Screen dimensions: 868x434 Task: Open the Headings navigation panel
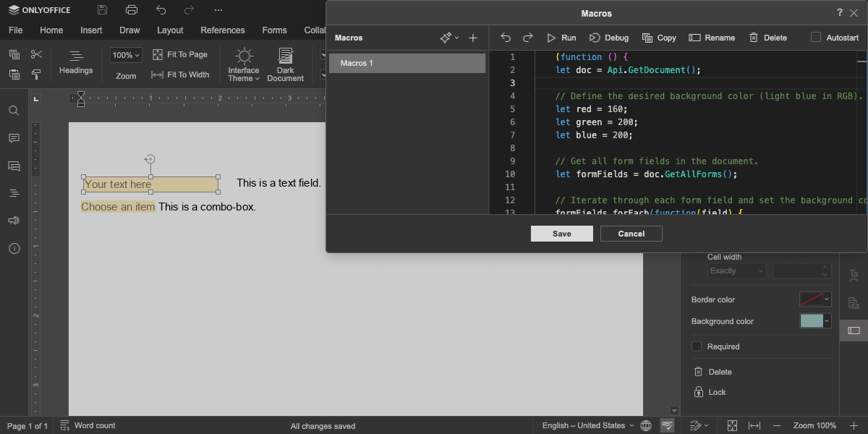tap(76, 63)
